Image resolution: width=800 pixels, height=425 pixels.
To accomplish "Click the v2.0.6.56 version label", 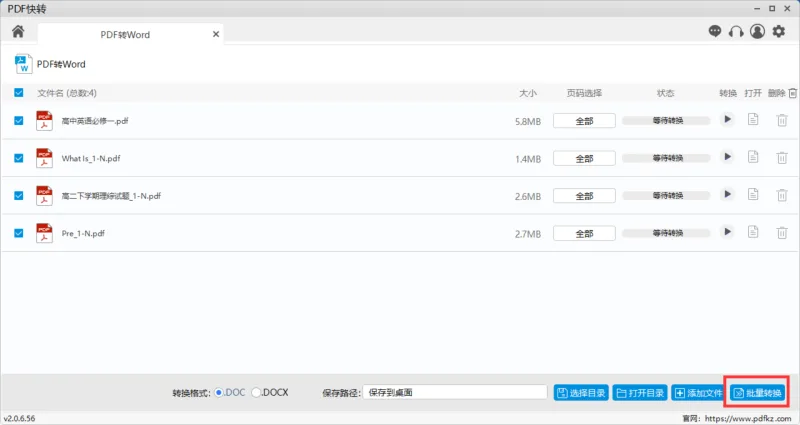I will pos(19,418).
